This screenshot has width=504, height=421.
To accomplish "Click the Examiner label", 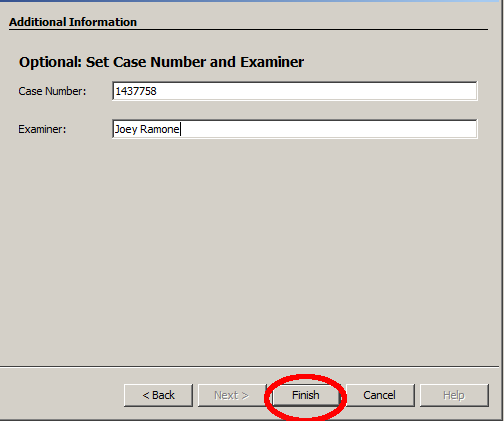I will click(x=42, y=129).
